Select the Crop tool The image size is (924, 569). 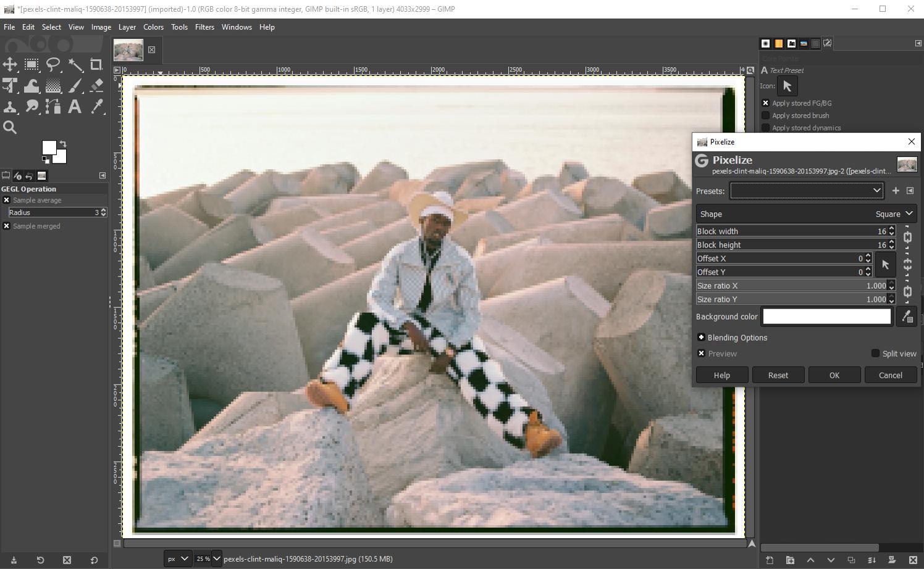pos(96,64)
